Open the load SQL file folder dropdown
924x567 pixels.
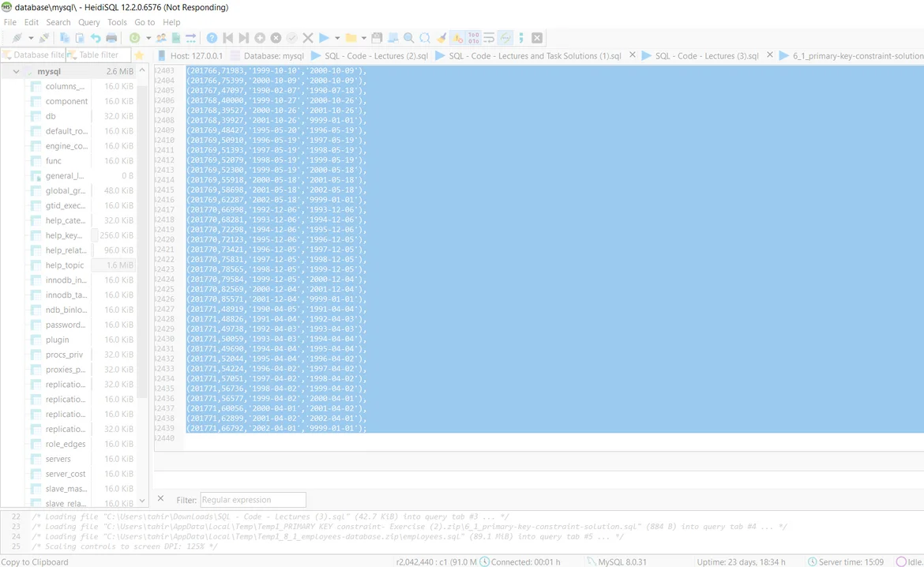click(x=363, y=38)
